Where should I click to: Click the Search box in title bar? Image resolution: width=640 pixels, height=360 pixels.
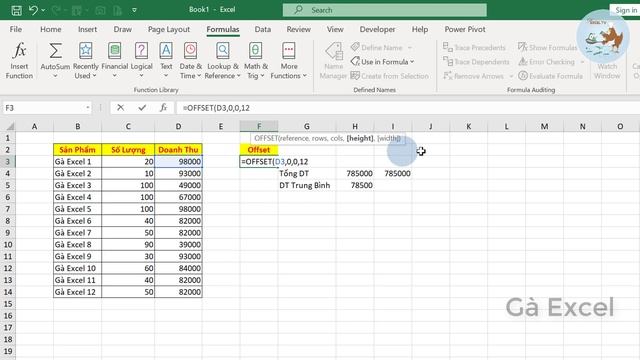[384, 10]
